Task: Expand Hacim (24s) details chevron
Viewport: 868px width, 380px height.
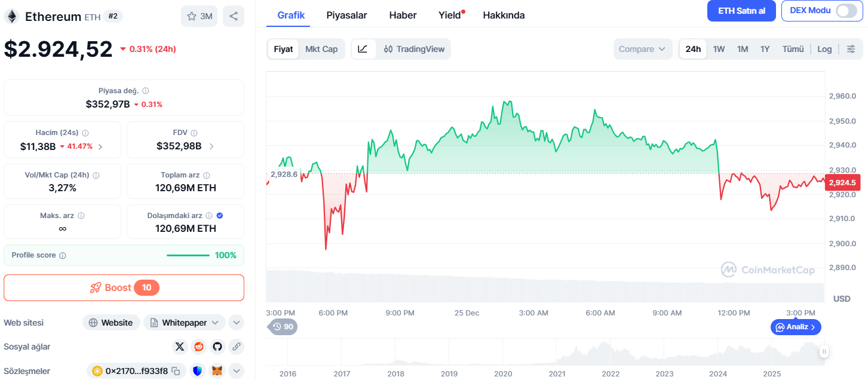Action: coord(100,146)
